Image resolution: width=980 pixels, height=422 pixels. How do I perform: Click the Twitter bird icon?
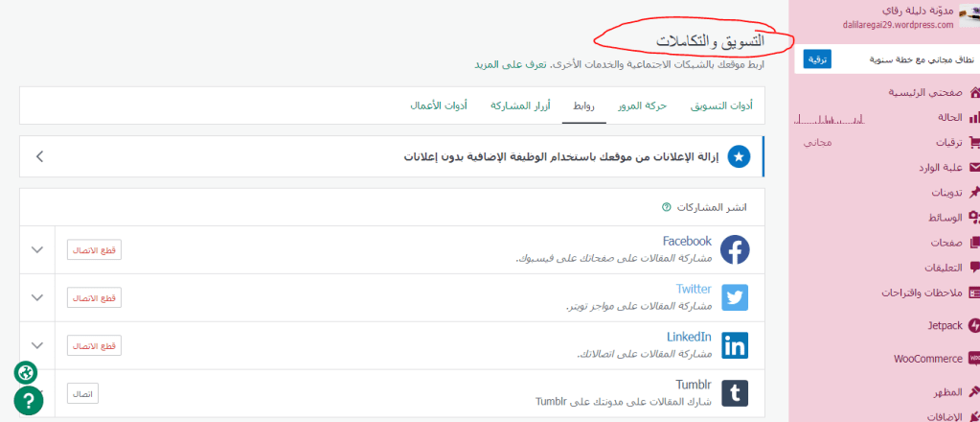pyautogui.click(x=735, y=297)
